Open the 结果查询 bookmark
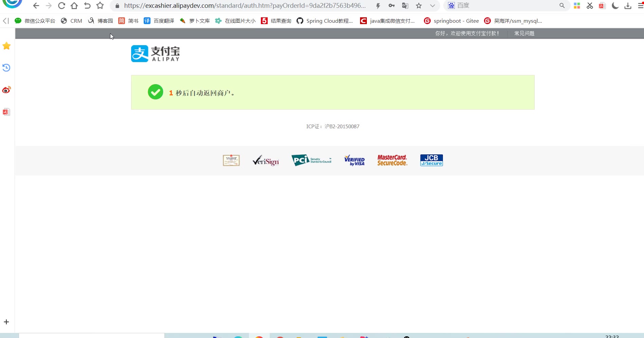Viewport: 644px width, 338px height. click(x=276, y=21)
